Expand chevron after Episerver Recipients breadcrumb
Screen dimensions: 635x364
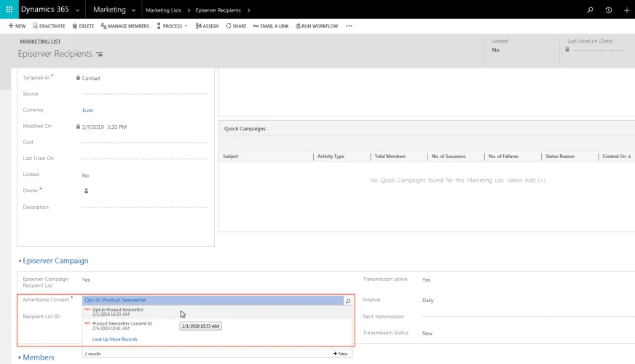point(248,10)
